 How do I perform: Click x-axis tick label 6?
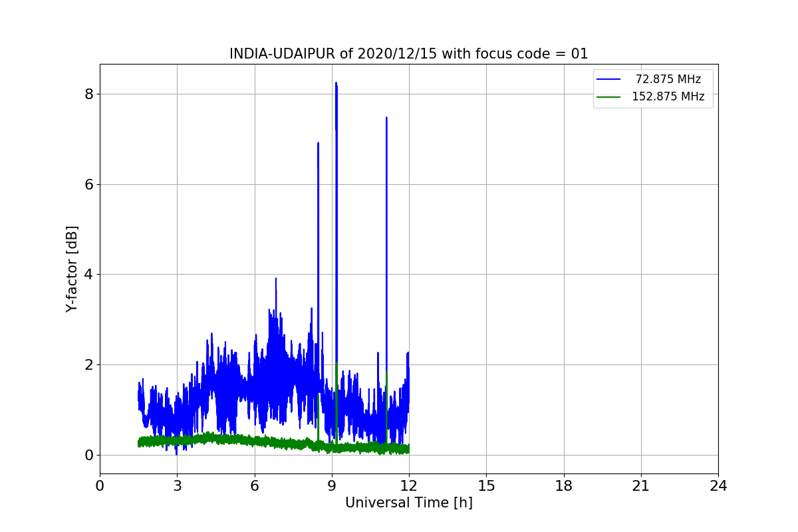point(255,486)
